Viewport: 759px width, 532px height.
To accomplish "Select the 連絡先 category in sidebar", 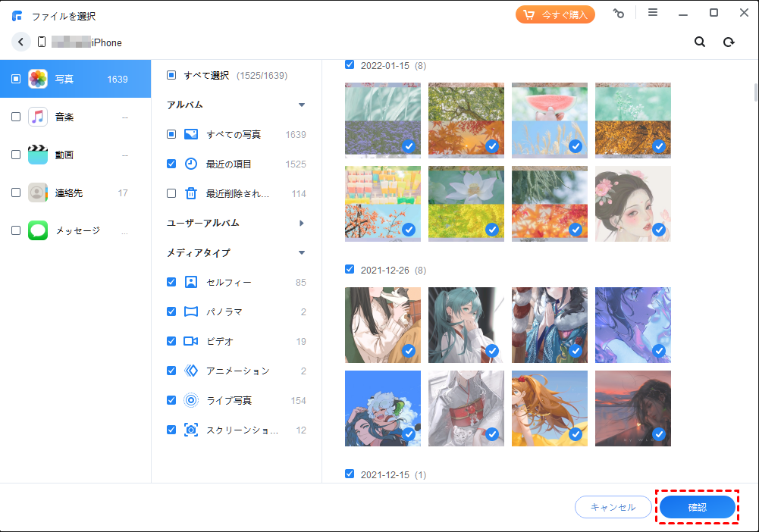I will click(x=76, y=192).
